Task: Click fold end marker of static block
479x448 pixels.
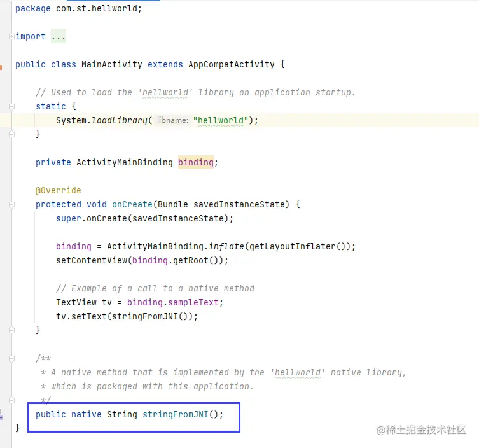Action: click(11, 134)
